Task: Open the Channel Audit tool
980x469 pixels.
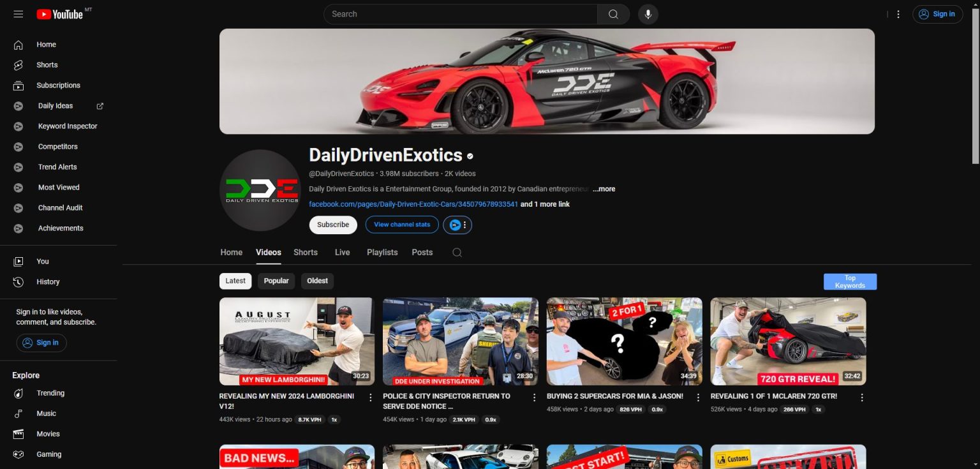Action: pyautogui.click(x=60, y=207)
